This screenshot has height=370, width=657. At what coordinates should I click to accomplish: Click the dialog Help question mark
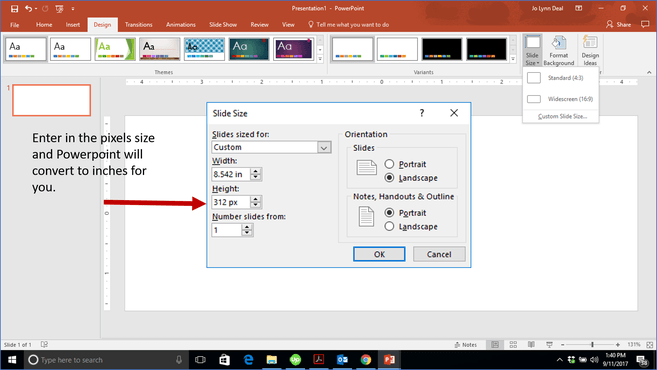tap(422, 113)
